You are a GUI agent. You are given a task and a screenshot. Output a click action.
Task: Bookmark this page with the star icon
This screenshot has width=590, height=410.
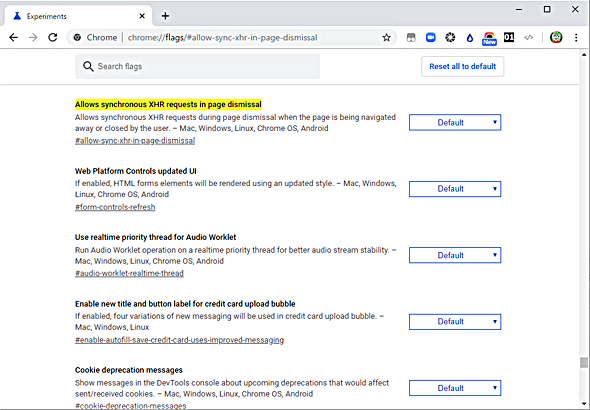386,37
